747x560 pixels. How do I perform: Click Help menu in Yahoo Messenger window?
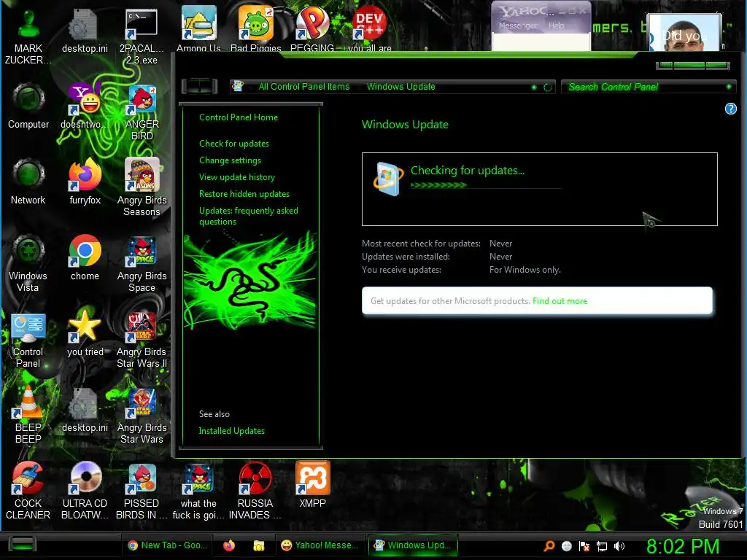[x=556, y=26]
